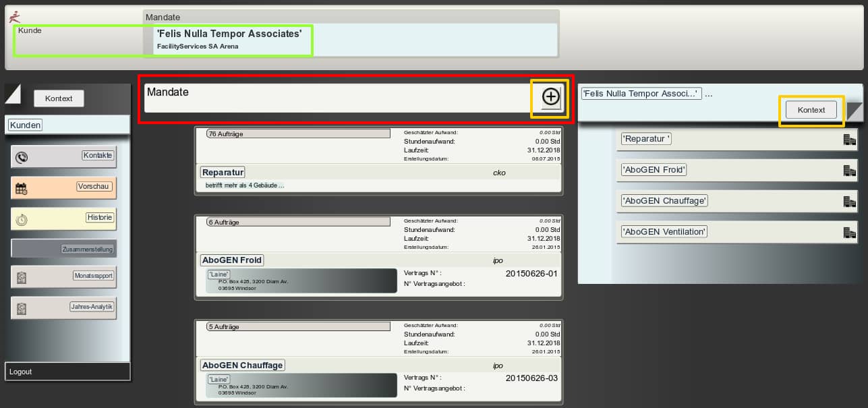The image size is (868, 408).
Task: Collapse the left sidebar using the corner triangle
Action: click(x=13, y=94)
